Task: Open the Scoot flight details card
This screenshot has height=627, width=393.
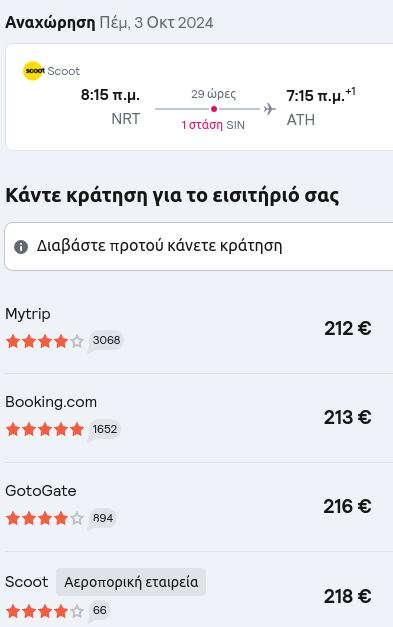Action: click(199, 97)
